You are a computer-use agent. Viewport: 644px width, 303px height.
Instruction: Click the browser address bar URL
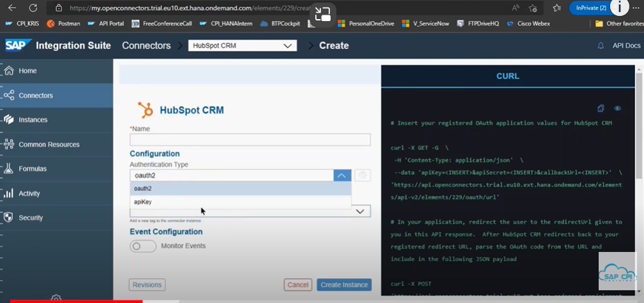(x=191, y=8)
